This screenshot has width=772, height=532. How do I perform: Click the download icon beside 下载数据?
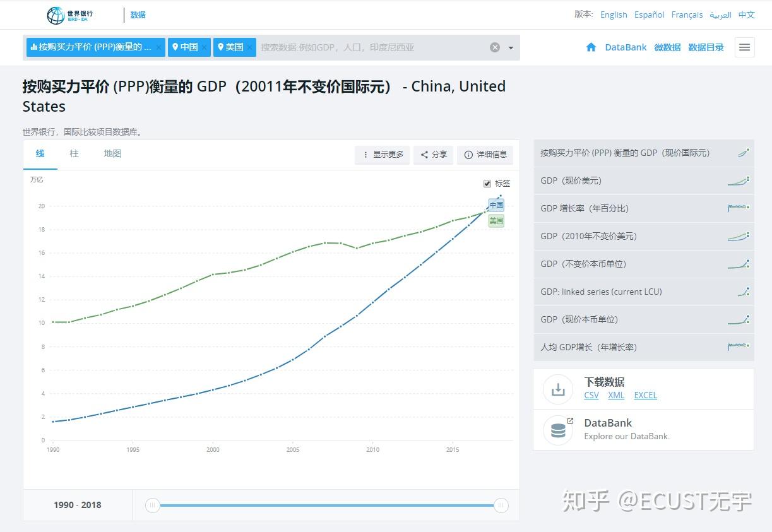[x=557, y=389]
